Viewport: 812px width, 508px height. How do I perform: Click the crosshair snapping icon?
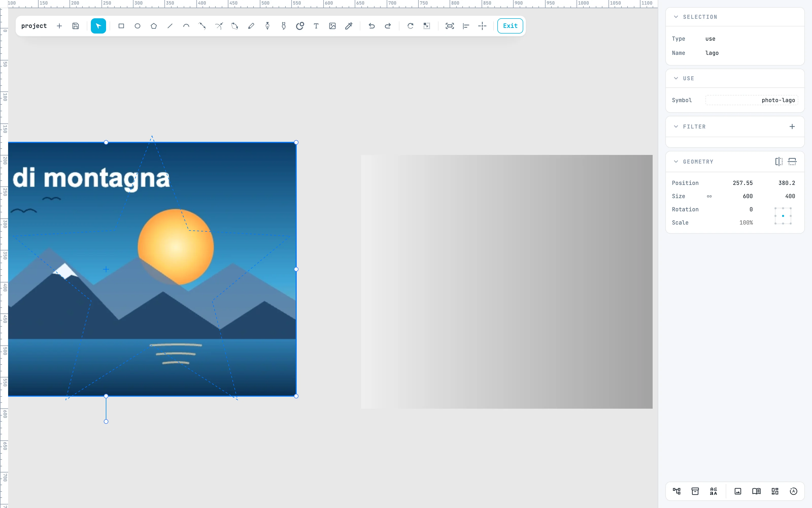(482, 26)
